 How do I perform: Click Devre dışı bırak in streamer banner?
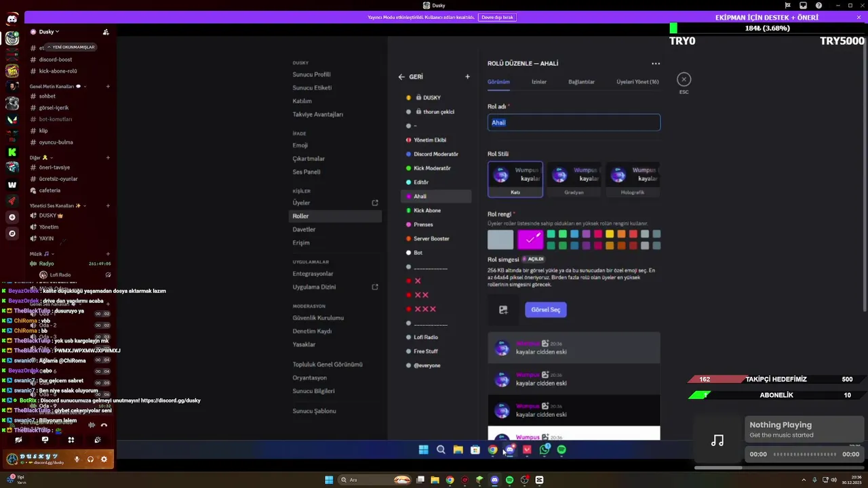tap(497, 17)
